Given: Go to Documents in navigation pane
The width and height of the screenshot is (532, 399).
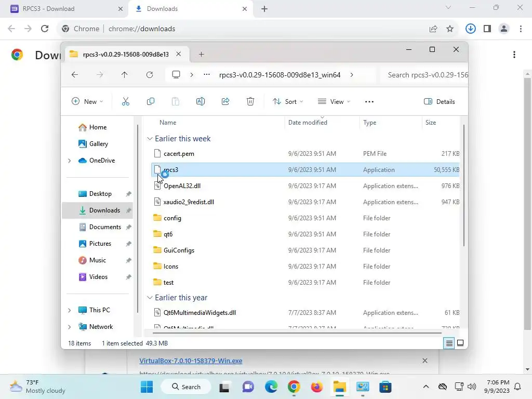Looking at the screenshot, I should tap(98, 227).
